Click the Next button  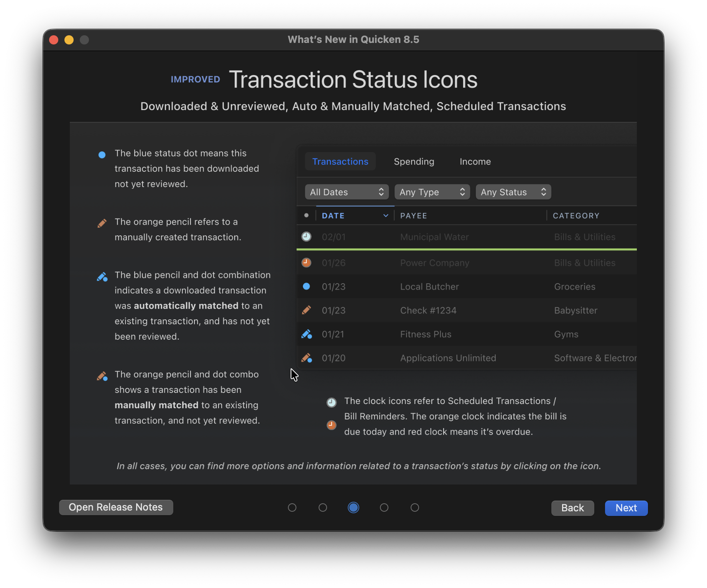tap(626, 508)
